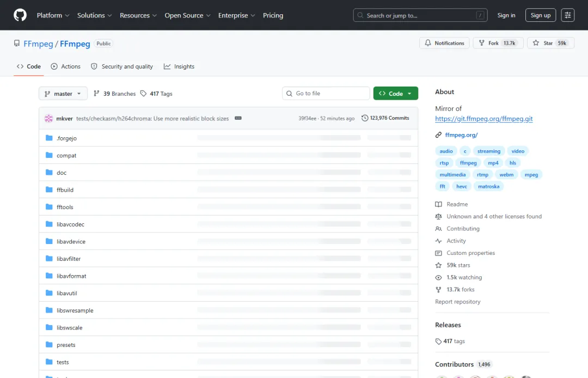Click the libavdevice folder icon
Screen dimensions: 588x378
pos(49,241)
